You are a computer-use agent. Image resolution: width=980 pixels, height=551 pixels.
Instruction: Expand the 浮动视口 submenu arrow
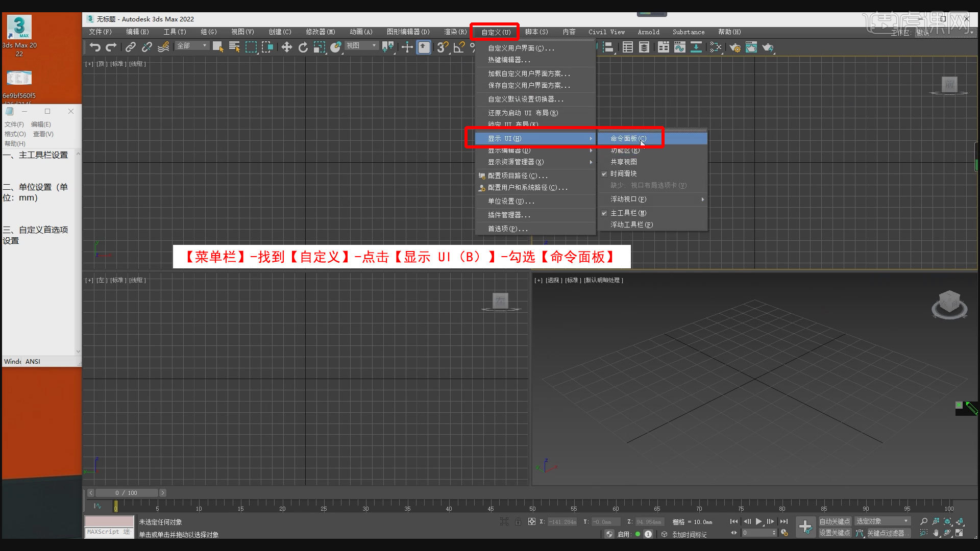703,199
